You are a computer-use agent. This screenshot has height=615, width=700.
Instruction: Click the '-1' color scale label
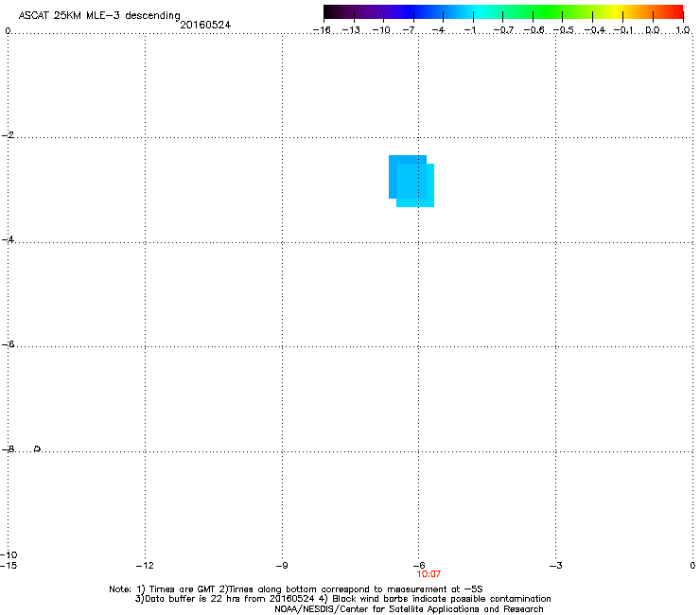coord(470,30)
